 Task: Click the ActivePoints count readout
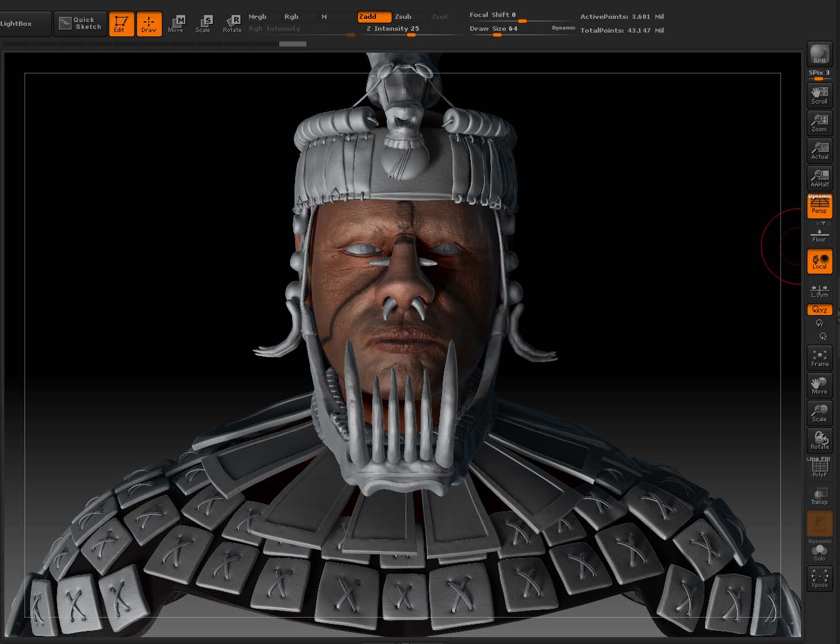(x=622, y=17)
